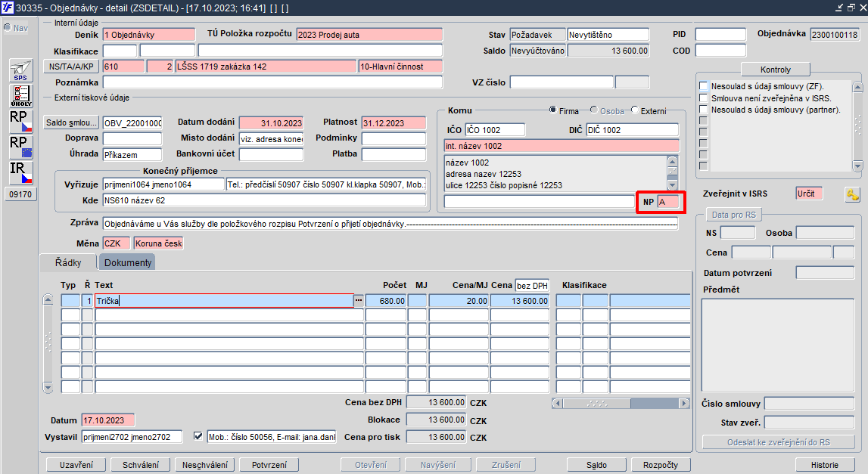Image resolution: width=868 pixels, height=474 pixels.
Task: Click the yellow key icon beside Určit
Action: click(x=852, y=195)
